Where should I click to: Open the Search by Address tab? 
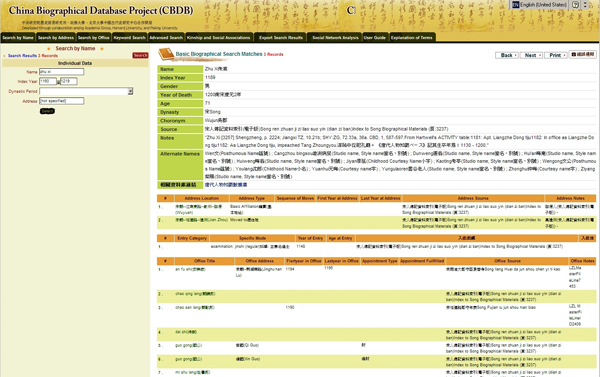55,38
